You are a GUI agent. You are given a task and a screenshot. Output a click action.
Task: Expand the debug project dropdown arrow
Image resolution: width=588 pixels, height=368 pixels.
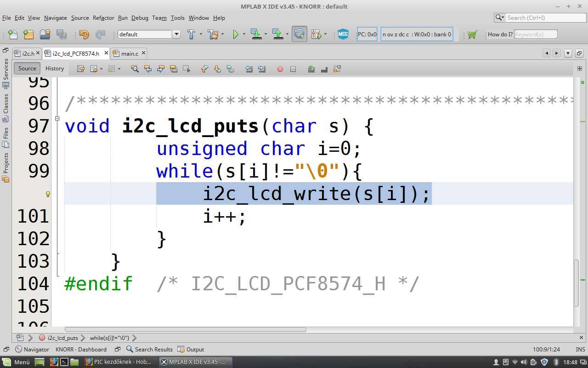pyautogui.click(x=325, y=34)
